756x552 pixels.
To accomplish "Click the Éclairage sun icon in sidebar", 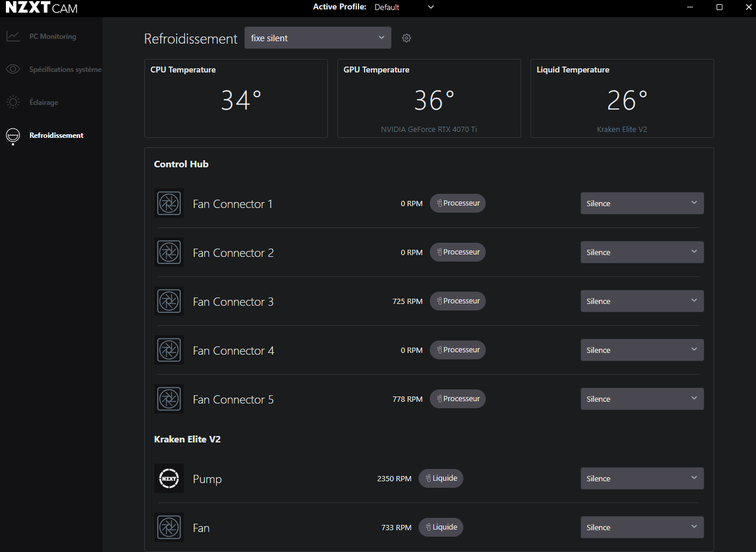I will 13,103.
